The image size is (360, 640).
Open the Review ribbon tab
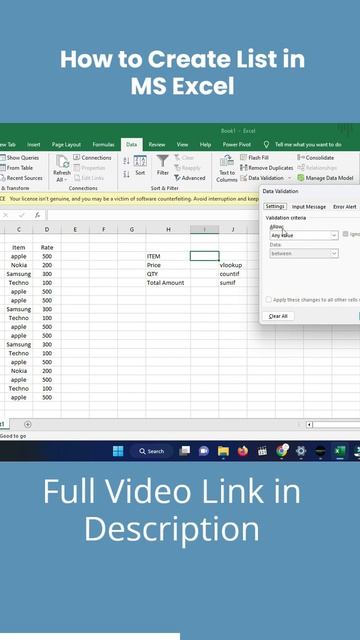[157, 144]
